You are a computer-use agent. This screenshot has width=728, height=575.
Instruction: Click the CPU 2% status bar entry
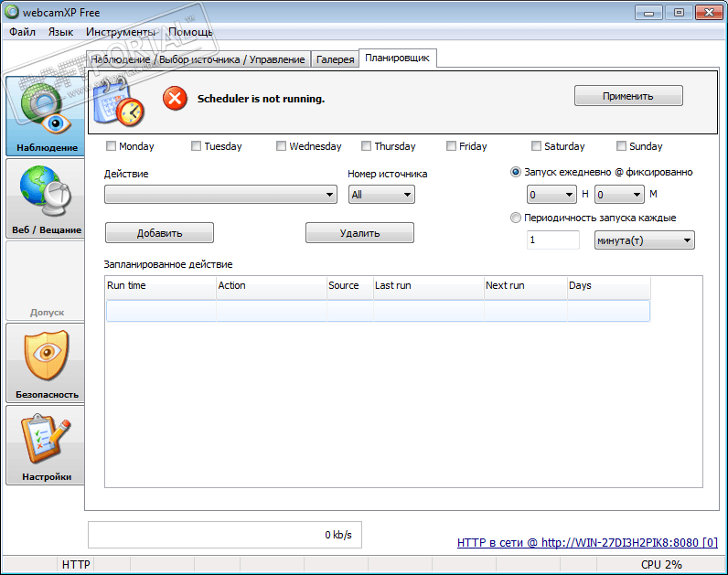(661, 565)
